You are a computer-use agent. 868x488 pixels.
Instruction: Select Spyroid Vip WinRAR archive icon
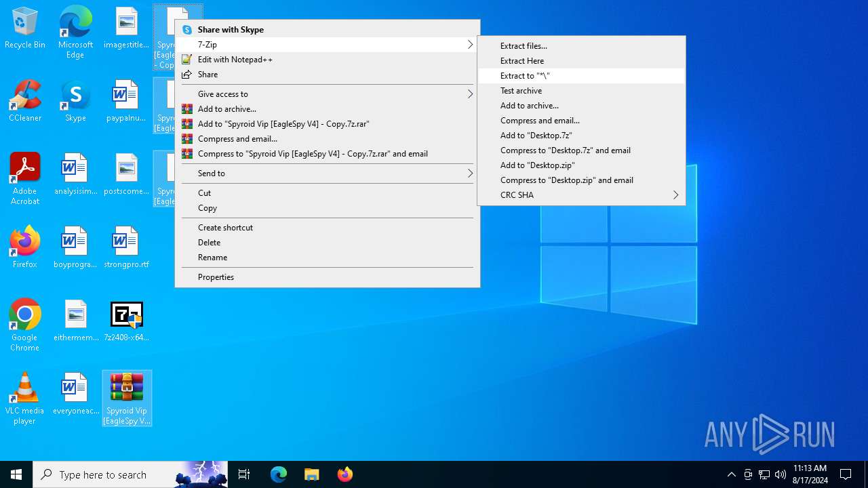(x=127, y=399)
